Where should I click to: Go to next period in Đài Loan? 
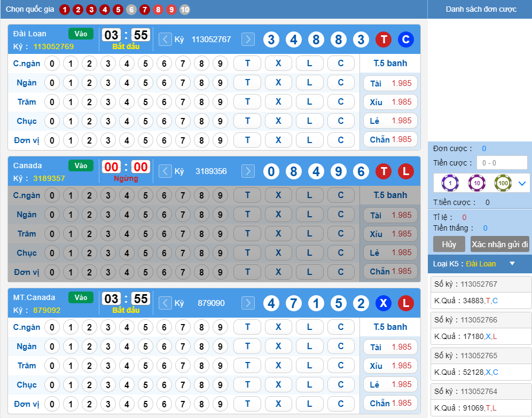[x=248, y=39]
